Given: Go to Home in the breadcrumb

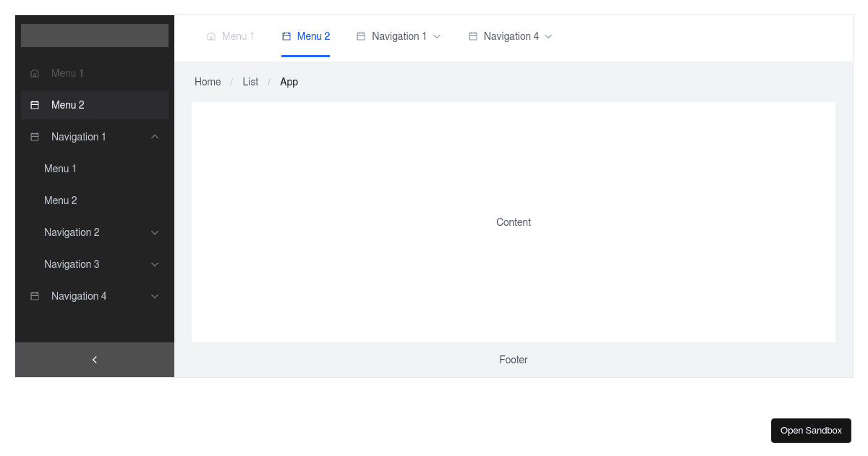Looking at the screenshot, I should click(x=208, y=82).
